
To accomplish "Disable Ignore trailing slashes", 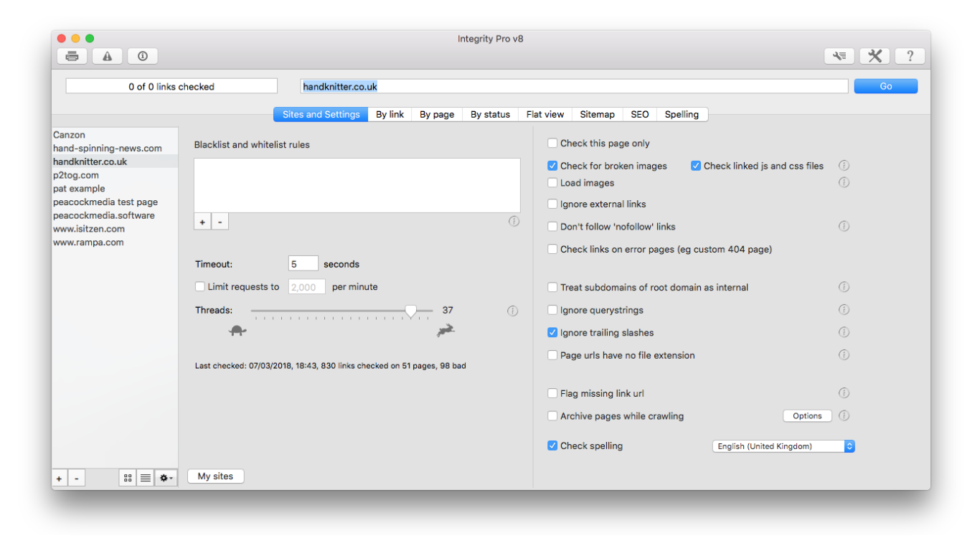I will click(x=552, y=333).
